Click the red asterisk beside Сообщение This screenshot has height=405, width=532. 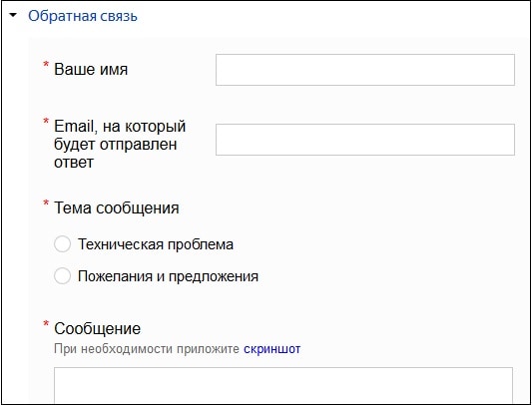[x=46, y=323]
